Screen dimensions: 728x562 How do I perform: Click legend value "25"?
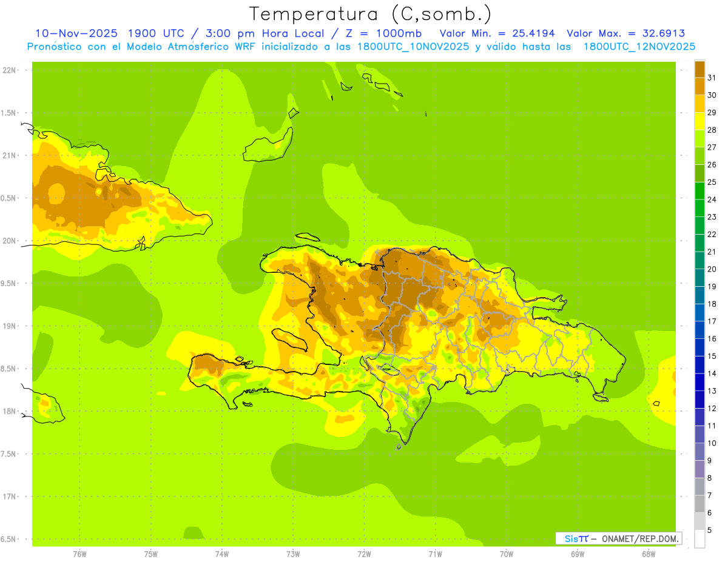pos(712,182)
